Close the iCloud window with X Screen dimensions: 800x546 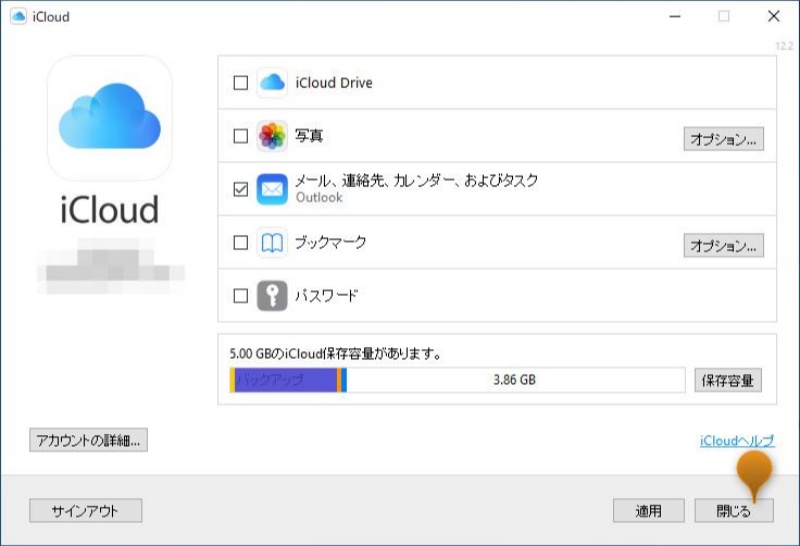[x=773, y=16]
